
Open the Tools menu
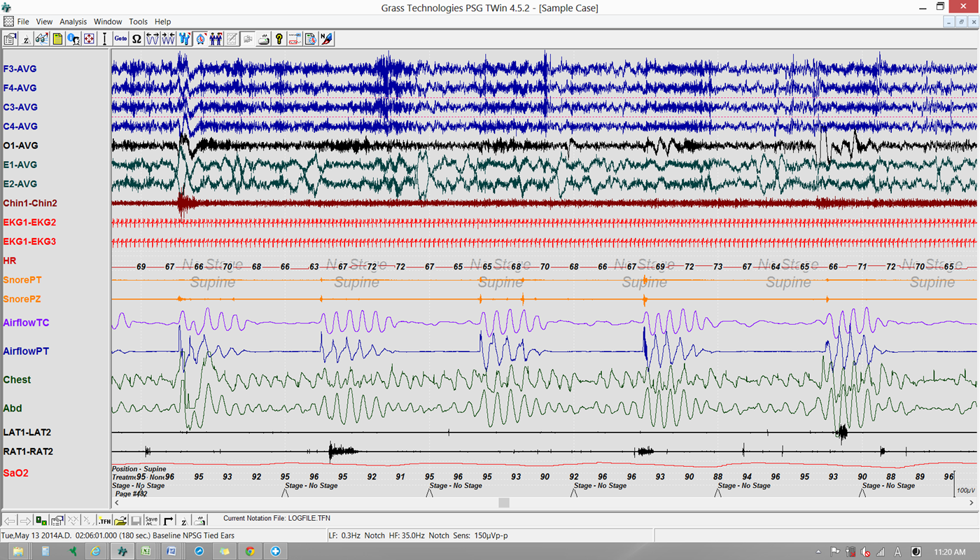(x=138, y=22)
